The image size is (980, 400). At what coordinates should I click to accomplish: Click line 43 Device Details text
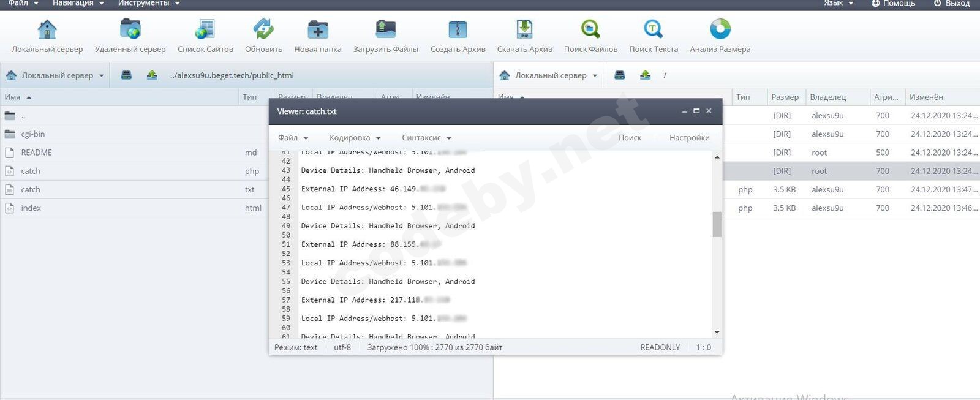pos(388,170)
